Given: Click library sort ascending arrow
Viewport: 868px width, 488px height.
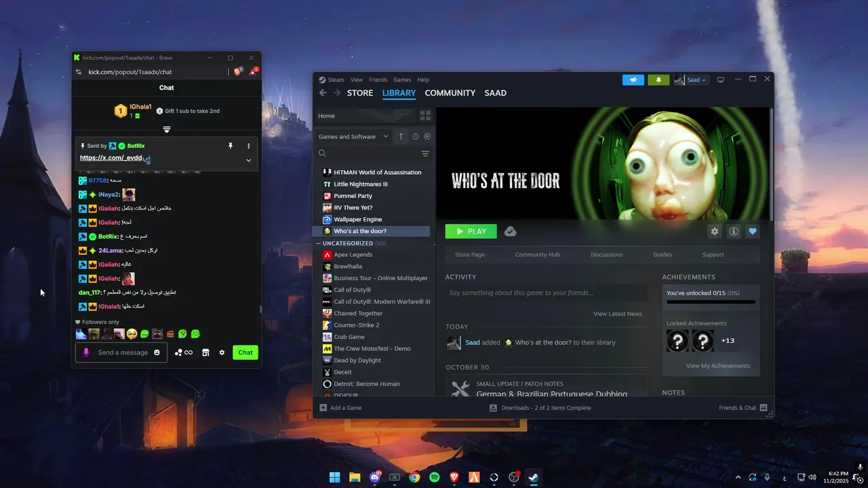Looking at the screenshot, I should click(x=401, y=136).
